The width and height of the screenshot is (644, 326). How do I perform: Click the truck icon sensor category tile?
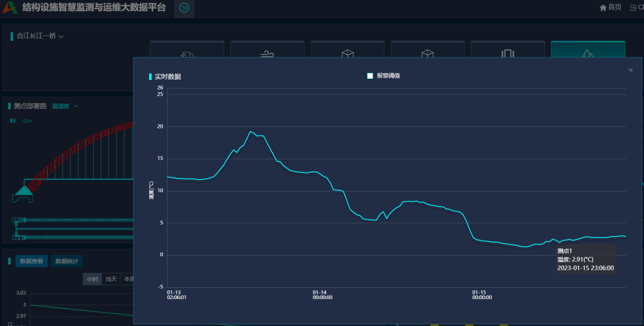click(x=187, y=52)
